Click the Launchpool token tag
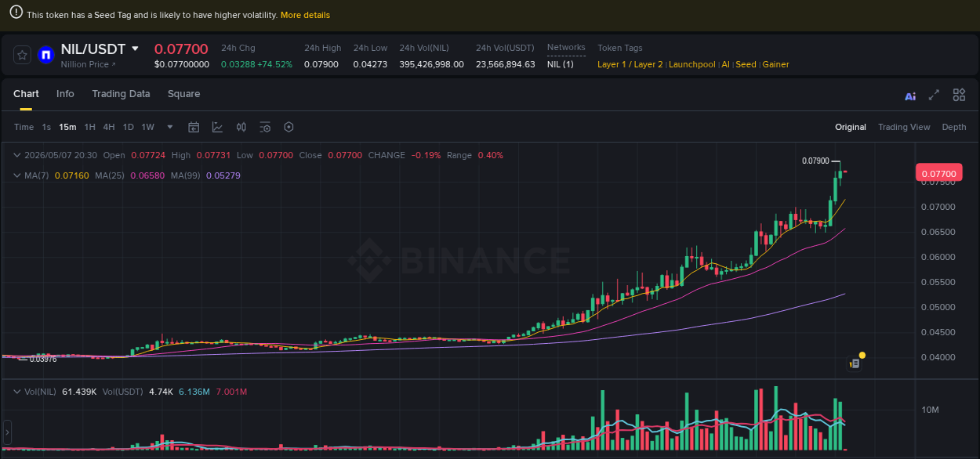 tap(692, 64)
